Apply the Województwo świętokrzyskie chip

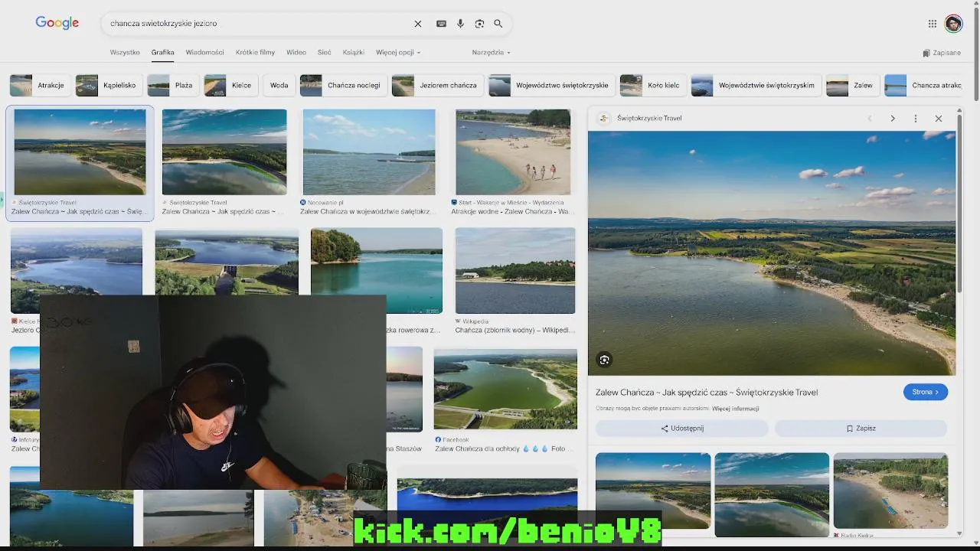click(551, 85)
